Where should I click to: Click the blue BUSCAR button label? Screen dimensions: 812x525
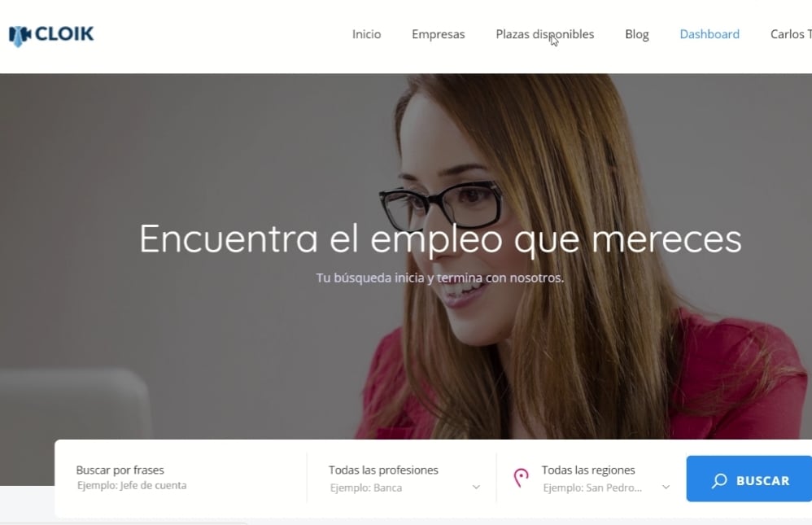(763, 481)
